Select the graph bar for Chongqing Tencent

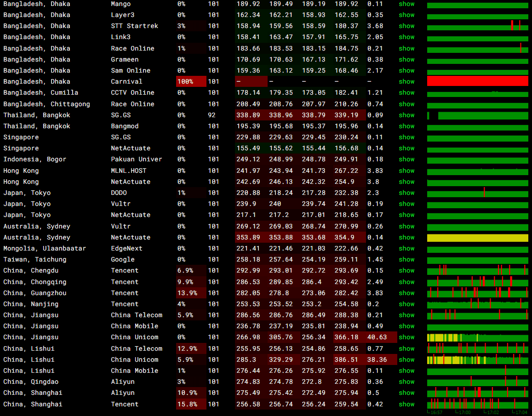pos(477,281)
